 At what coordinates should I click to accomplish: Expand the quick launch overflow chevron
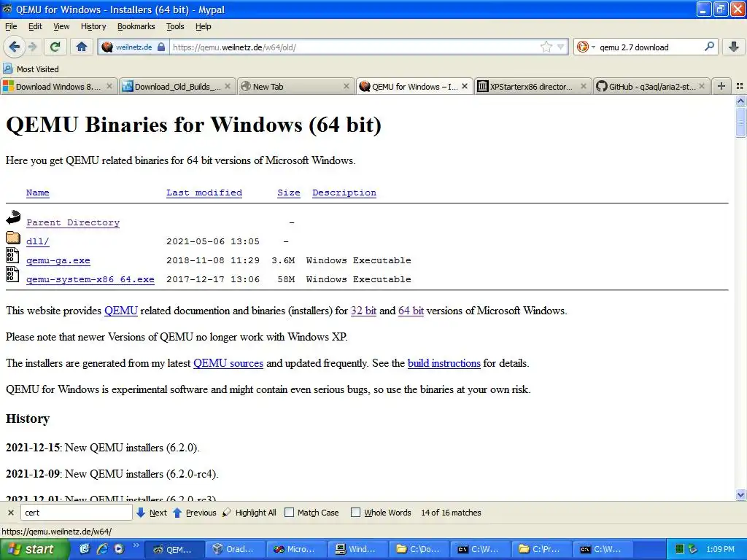136,545
